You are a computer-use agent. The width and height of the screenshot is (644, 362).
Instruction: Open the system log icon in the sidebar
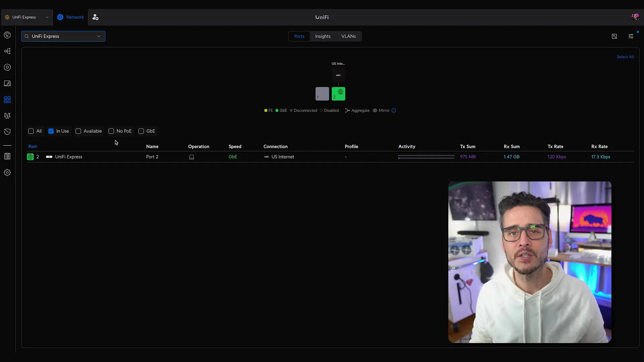tap(7, 156)
